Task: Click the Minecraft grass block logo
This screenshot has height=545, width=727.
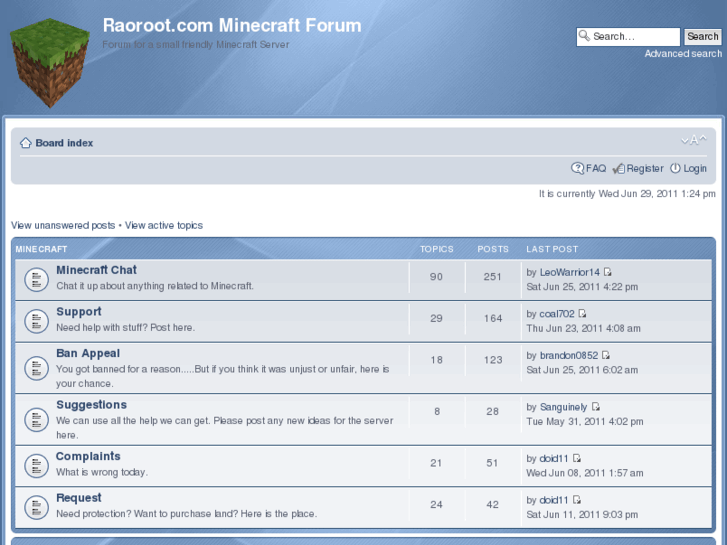Action: click(x=48, y=67)
